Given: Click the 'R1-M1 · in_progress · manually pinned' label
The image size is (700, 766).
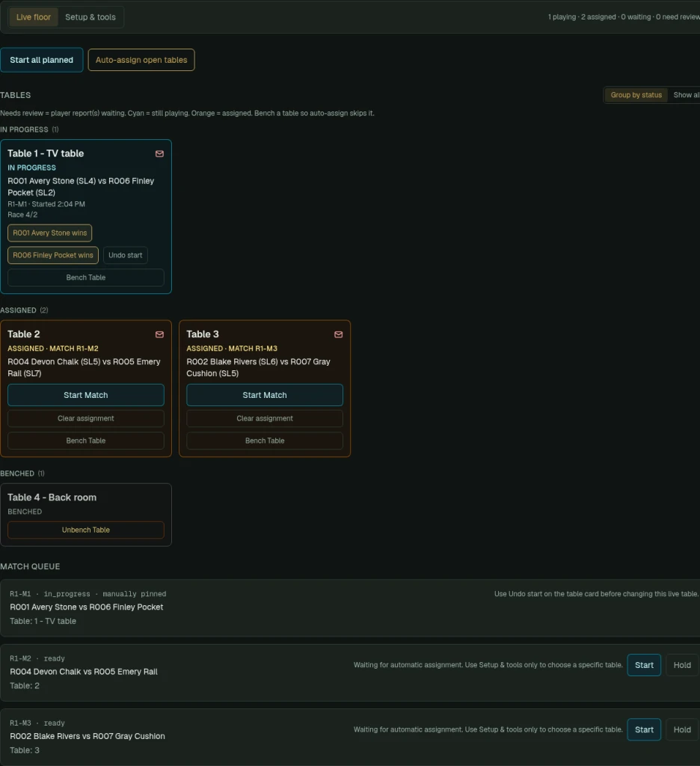Looking at the screenshot, I should pyautogui.click(x=88, y=594).
